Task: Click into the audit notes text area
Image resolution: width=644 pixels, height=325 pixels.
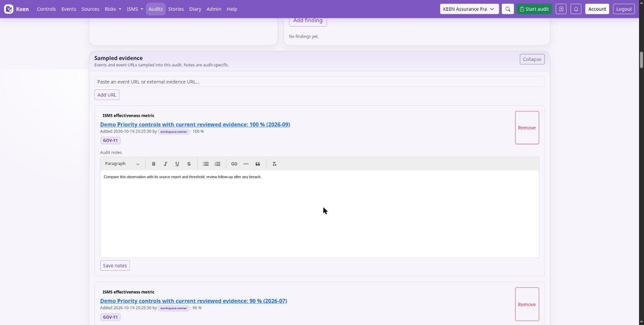Action: [320, 213]
